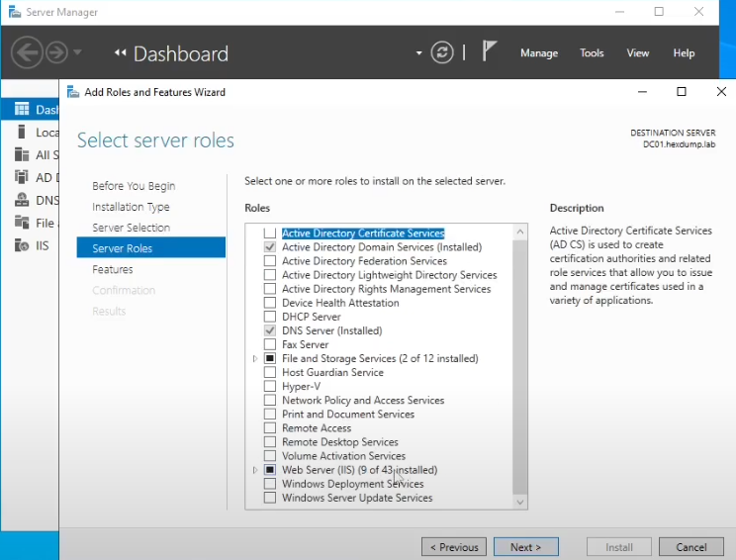Tick the Remote Access role checkbox
The image size is (736, 560).
(x=270, y=428)
